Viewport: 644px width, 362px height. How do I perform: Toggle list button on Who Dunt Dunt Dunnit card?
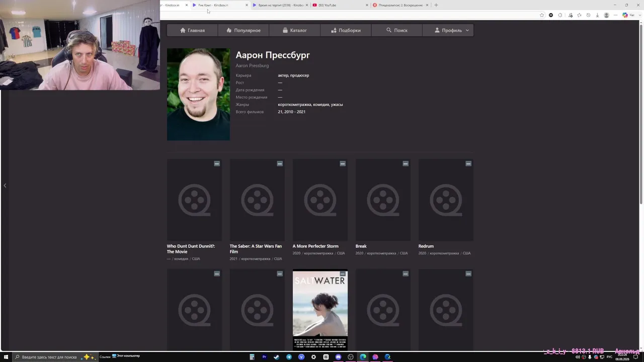[x=217, y=163]
